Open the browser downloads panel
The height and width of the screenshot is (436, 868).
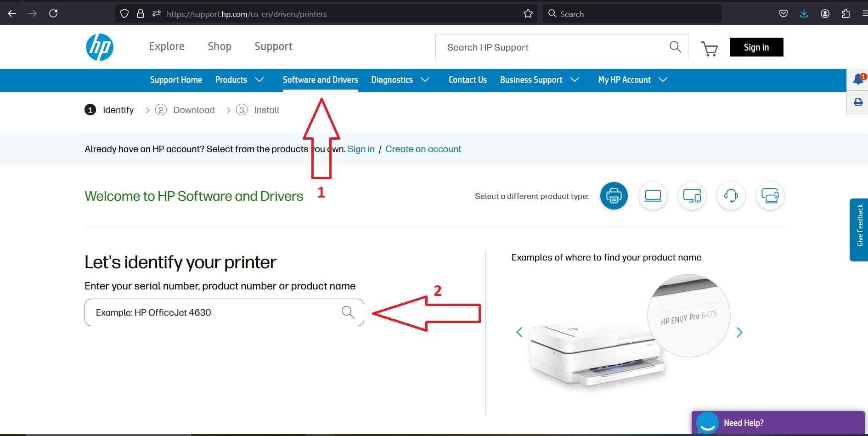(804, 14)
